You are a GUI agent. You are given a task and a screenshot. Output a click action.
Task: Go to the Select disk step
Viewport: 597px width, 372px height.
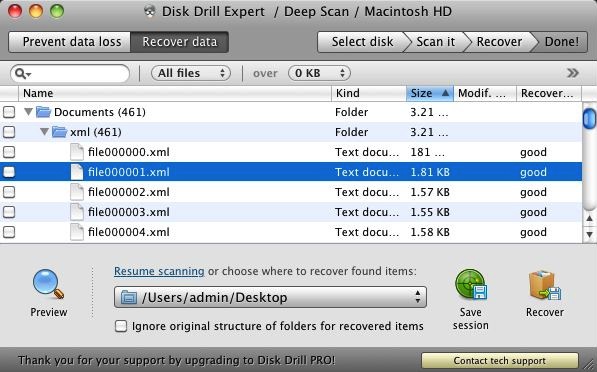click(x=362, y=42)
